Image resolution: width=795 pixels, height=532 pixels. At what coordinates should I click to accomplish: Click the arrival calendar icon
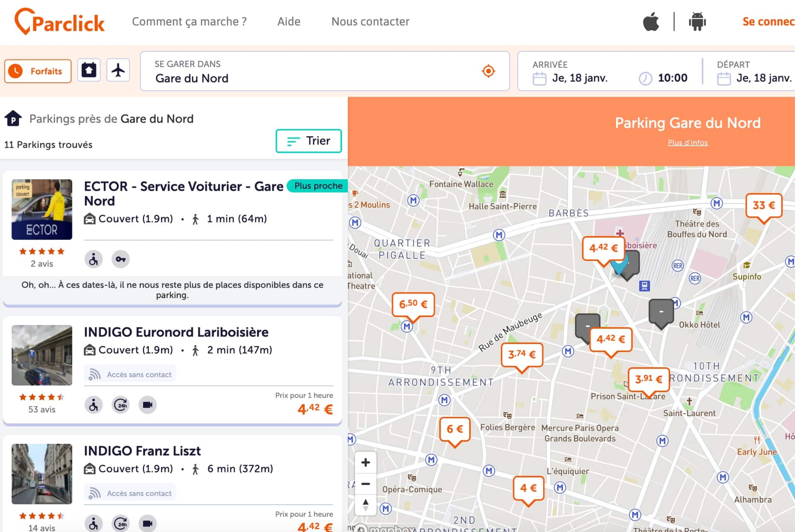coord(539,78)
